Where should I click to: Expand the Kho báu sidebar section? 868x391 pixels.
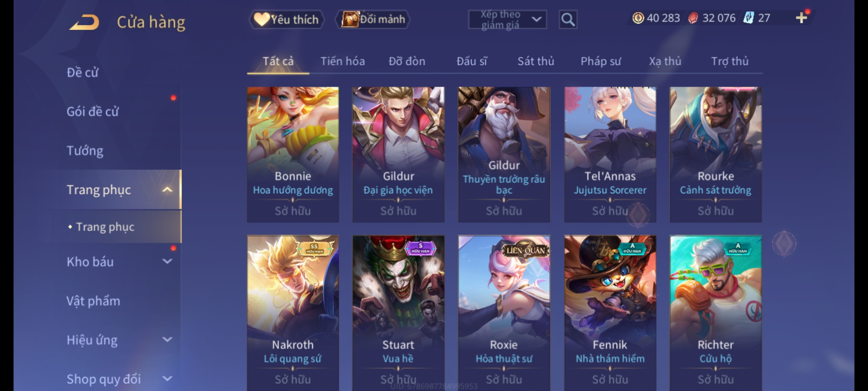pos(167,261)
